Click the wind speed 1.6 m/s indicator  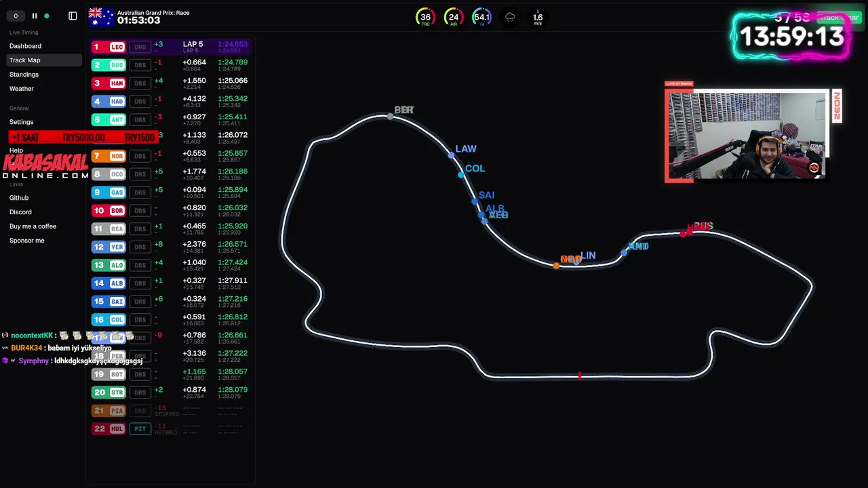(x=538, y=18)
